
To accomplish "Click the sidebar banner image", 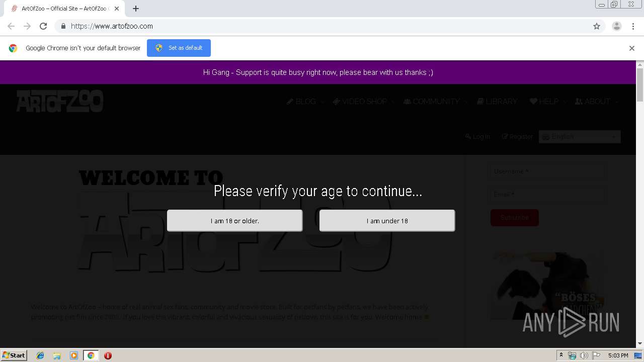I will [548, 286].
